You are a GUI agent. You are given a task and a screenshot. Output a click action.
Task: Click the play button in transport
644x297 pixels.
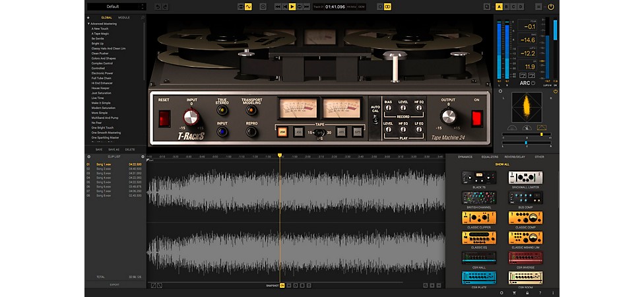point(292,7)
